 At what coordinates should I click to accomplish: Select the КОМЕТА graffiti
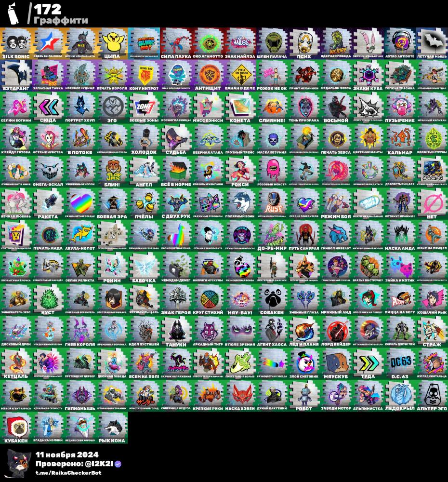pos(239,107)
